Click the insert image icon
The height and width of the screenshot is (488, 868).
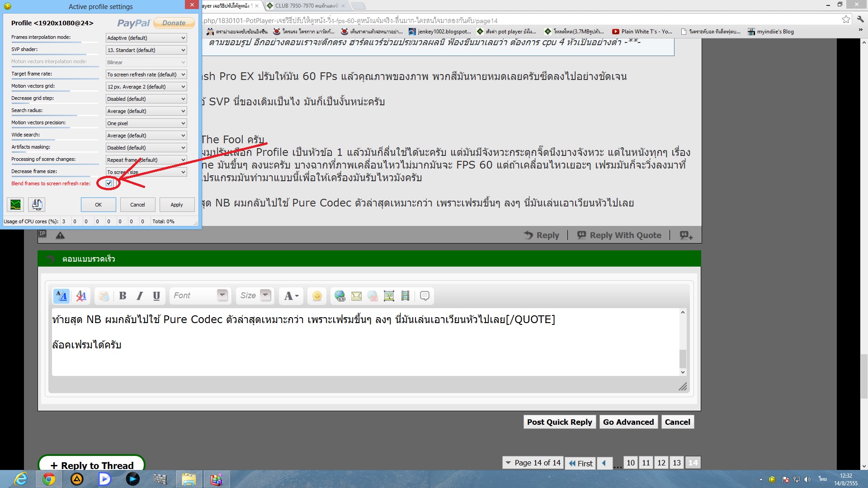[x=389, y=296]
